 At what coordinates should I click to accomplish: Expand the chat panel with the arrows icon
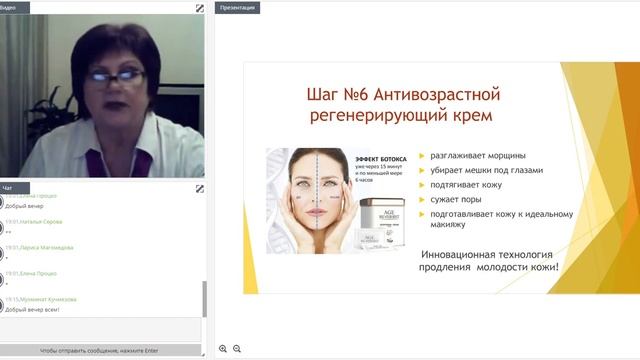click(x=200, y=189)
